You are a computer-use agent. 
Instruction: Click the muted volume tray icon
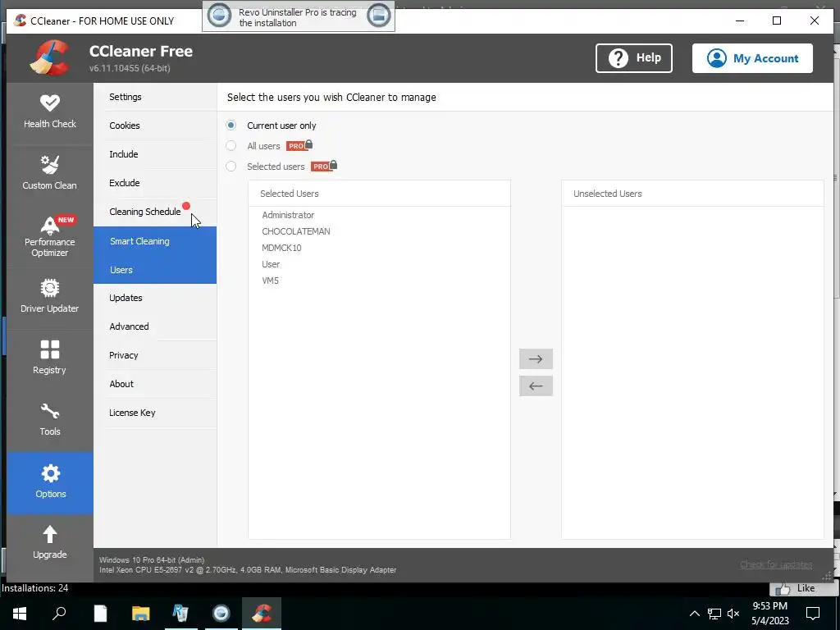click(x=733, y=614)
